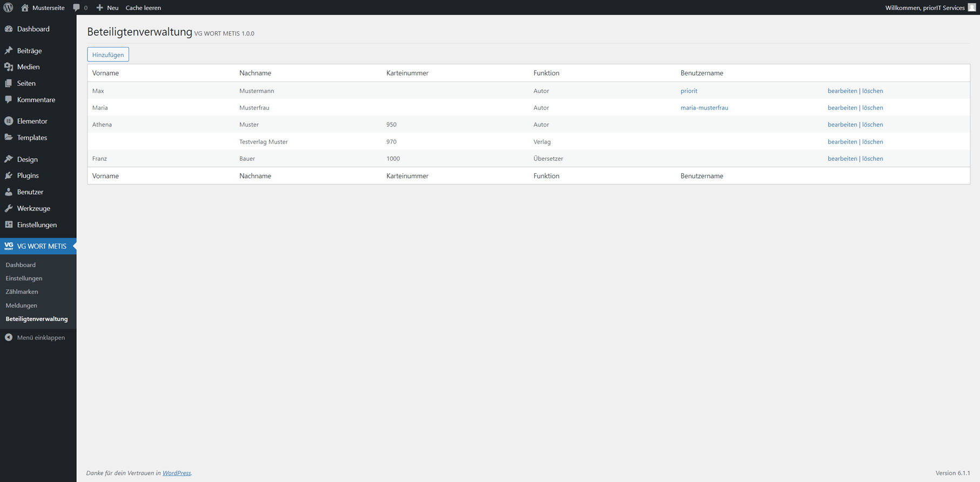This screenshot has width=980, height=482.
Task: Delete Franz Bauer via löschen
Action: (x=872, y=159)
